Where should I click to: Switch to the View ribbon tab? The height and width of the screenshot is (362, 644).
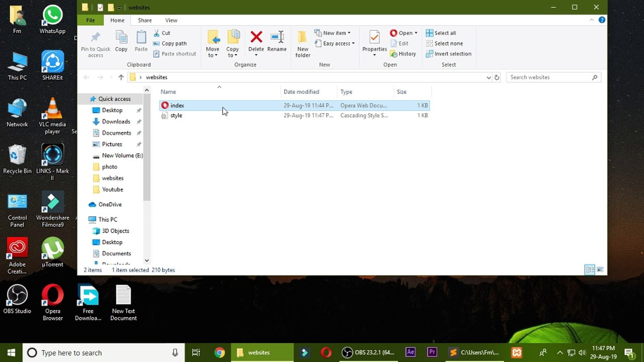coord(171,20)
